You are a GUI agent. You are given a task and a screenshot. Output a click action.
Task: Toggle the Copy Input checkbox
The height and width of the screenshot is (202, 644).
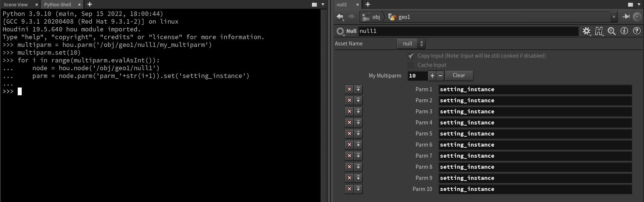(x=411, y=56)
